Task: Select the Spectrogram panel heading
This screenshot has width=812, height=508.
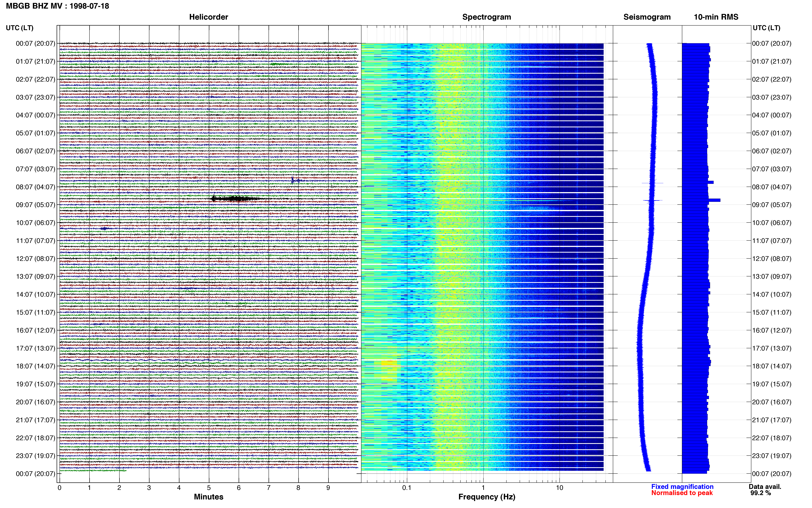Action: [x=487, y=17]
